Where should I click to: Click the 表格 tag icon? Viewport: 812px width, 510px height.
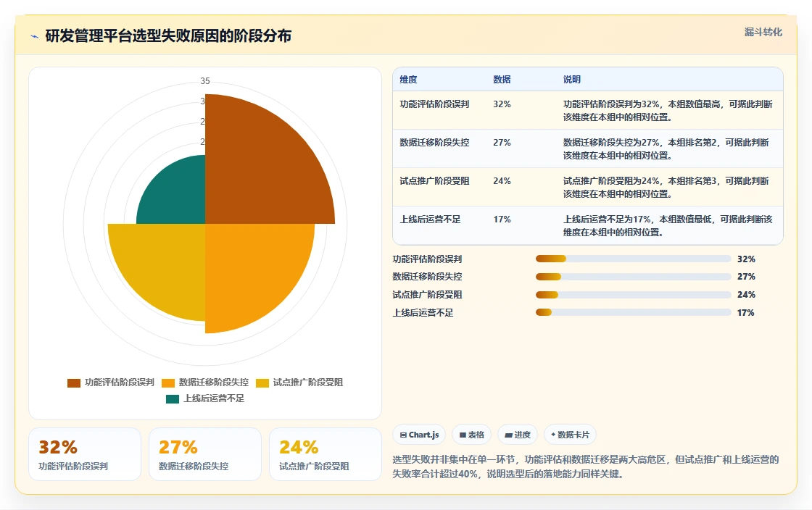(463, 435)
